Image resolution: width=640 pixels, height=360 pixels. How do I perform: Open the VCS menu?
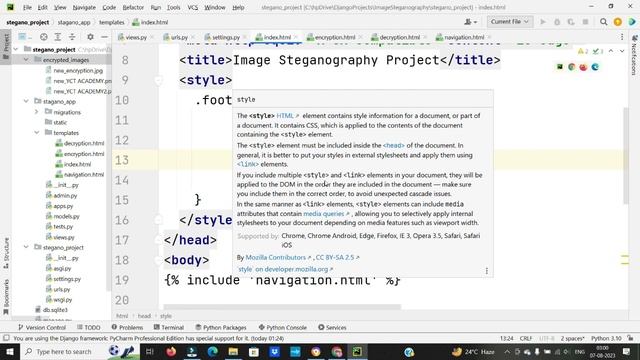193,7
